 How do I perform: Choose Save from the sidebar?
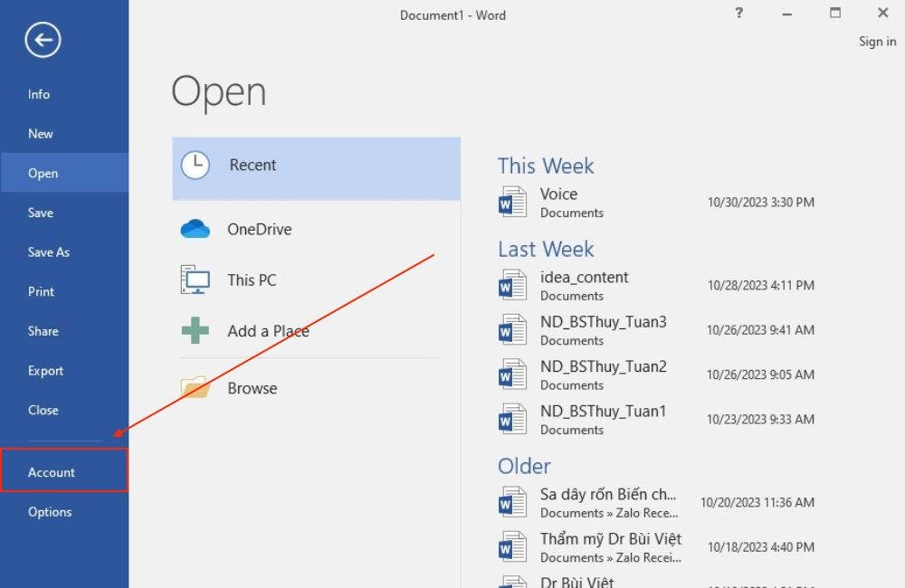(64, 213)
